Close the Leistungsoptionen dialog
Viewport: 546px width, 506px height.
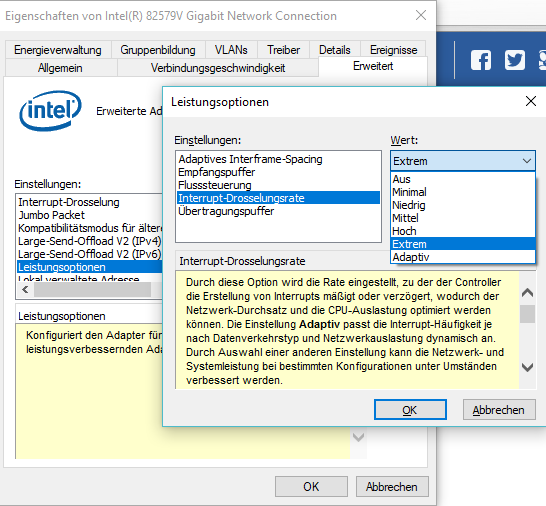point(531,101)
